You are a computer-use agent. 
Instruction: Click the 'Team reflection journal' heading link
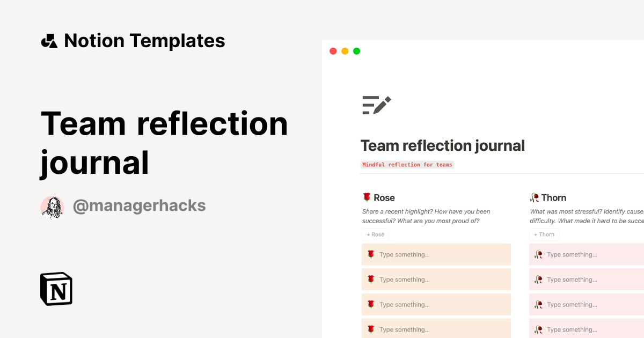coord(442,145)
